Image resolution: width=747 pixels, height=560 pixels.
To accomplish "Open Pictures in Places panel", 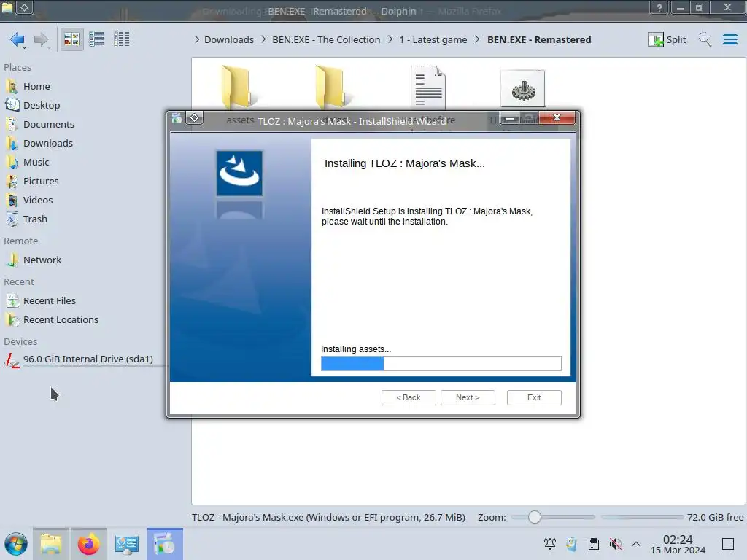I will tap(41, 182).
